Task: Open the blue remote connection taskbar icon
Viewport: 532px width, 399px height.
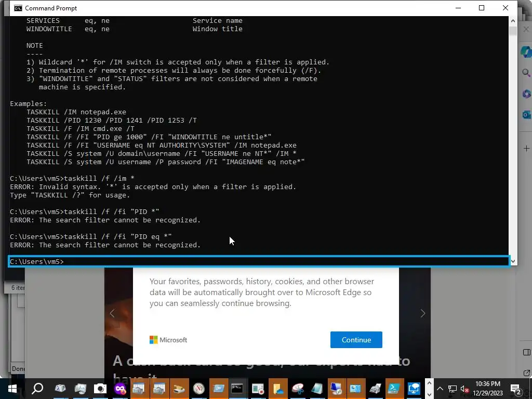Action: click(414, 389)
